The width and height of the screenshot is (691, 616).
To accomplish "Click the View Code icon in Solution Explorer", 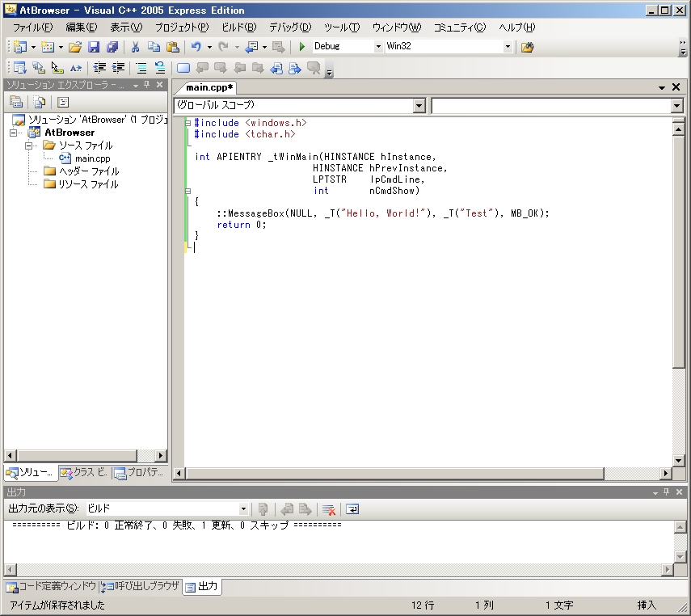I will click(63, 103).
